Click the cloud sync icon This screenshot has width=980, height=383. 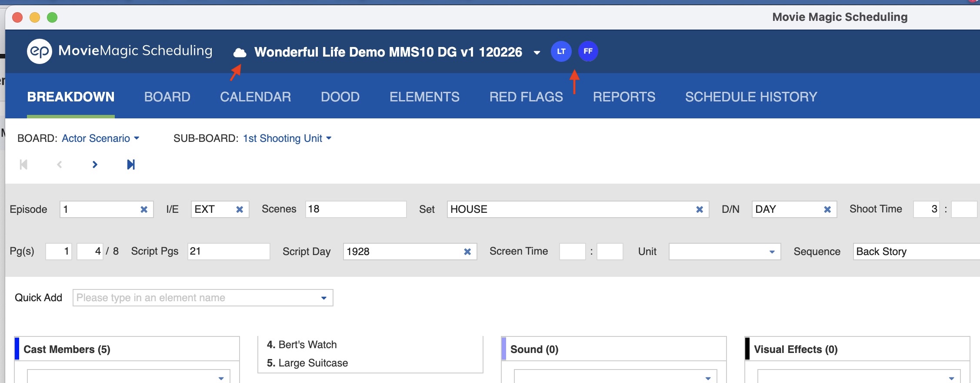(x=240, y=53)
